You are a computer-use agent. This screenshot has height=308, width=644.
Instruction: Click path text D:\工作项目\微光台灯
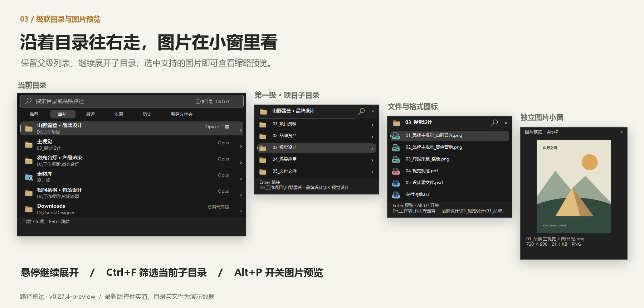pyautogui.click(x=58, y=164)
